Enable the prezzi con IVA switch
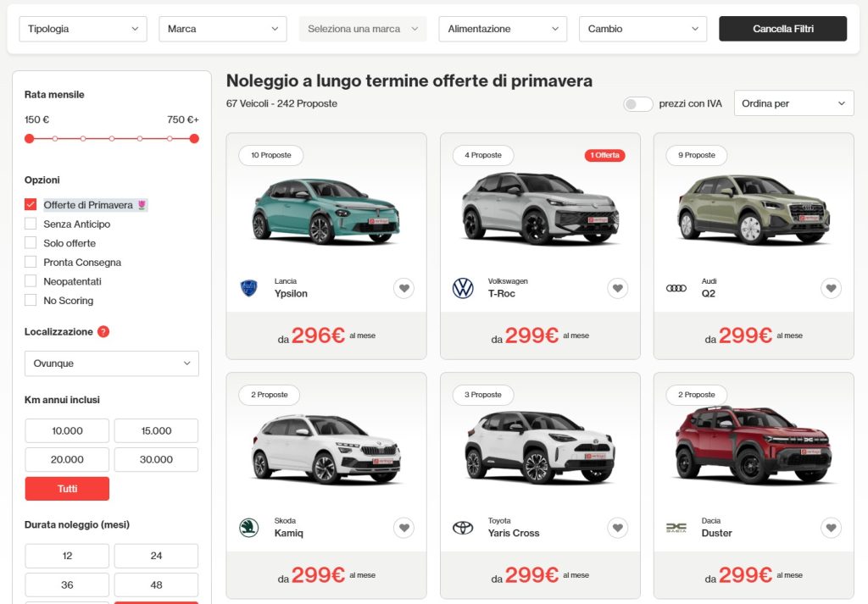This screenshot has width=868, height=604. (637, 102)
